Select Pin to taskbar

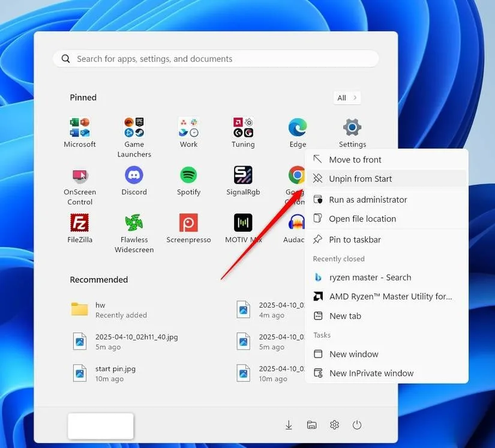click(388, 240)
